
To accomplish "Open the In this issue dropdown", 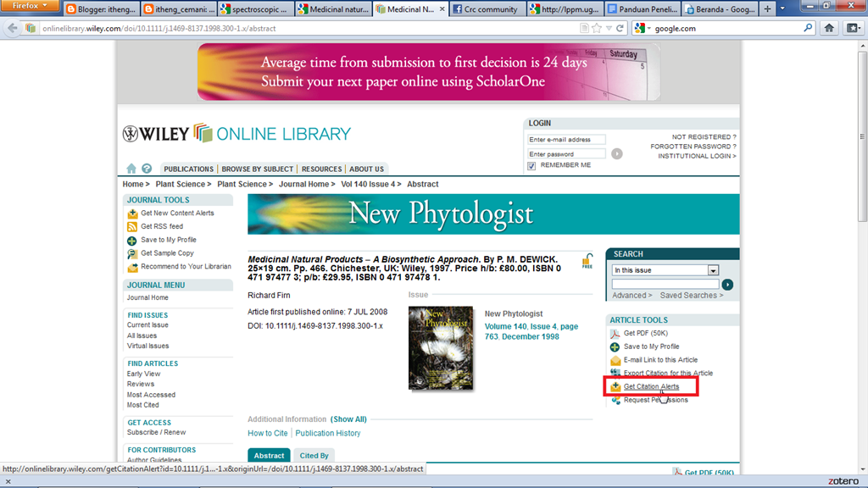I will coord(713,270).
